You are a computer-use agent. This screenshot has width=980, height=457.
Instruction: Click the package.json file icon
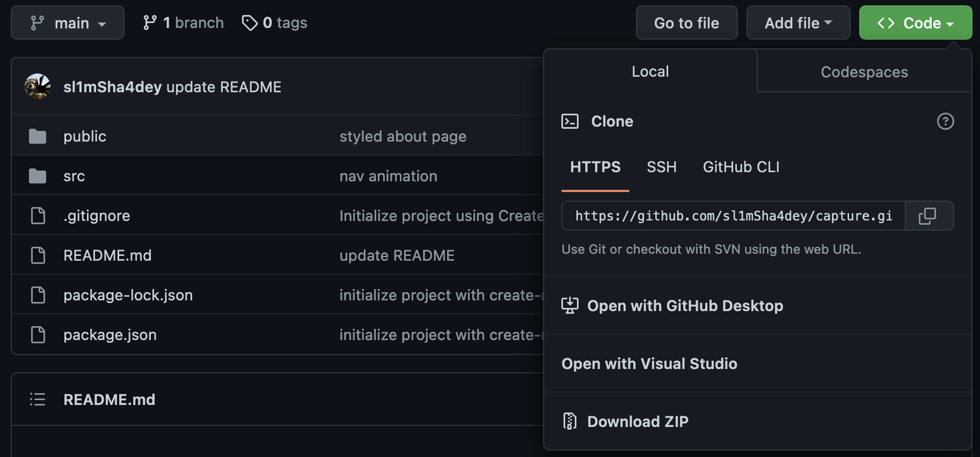click(38, 335)
